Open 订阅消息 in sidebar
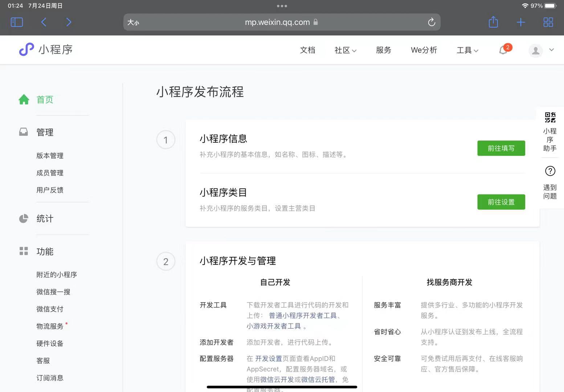The height and width of the screenshot is (392, 564). [50, 378]
